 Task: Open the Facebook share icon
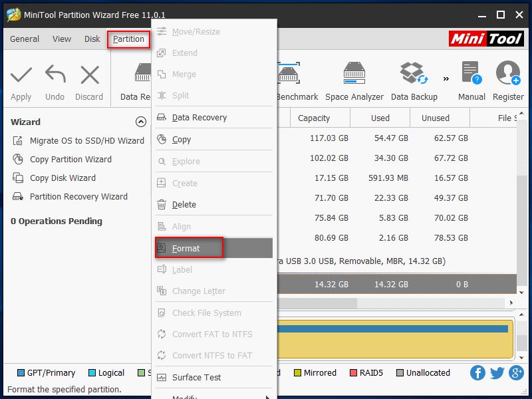click(x=477, y=372)
